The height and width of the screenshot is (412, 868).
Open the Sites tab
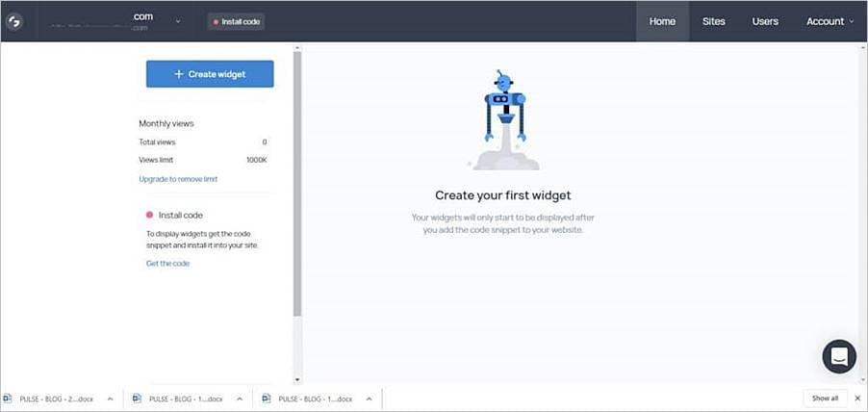tap(714, 21)
